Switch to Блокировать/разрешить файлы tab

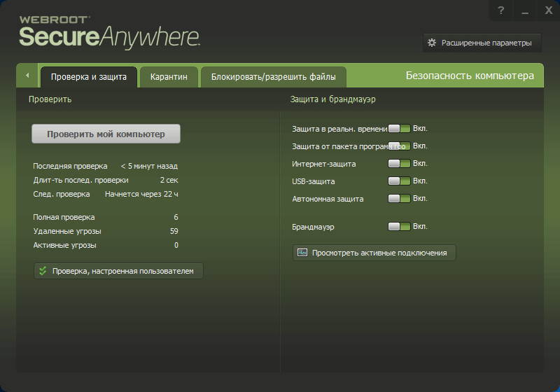click(273, 77)
